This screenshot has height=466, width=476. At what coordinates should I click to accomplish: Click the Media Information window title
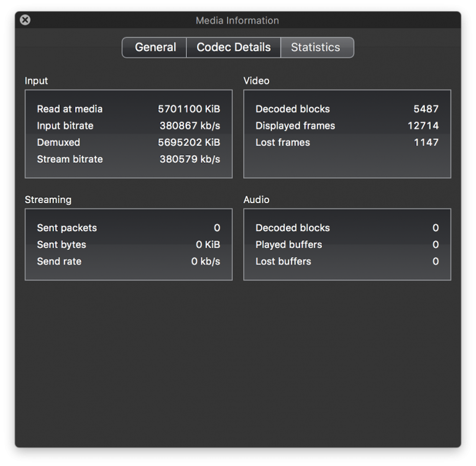point(237,21)
